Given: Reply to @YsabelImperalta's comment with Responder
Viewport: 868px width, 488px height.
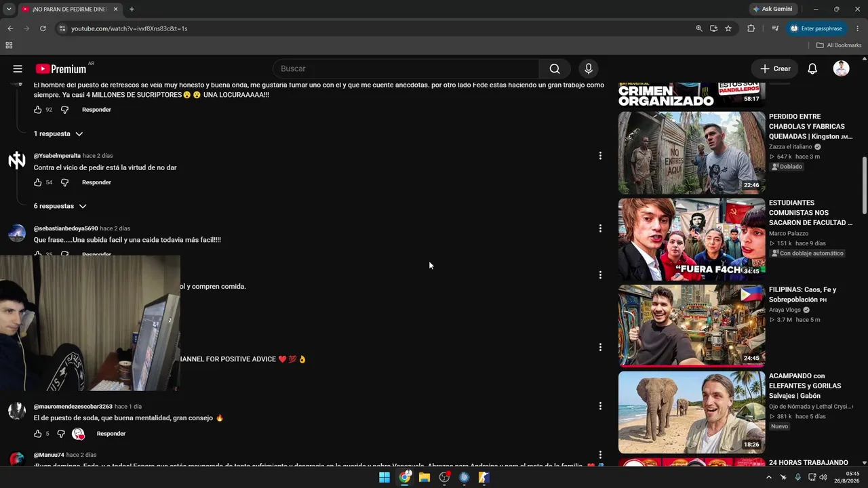Looking at the screenshot, I should click(x=96, y=182).
